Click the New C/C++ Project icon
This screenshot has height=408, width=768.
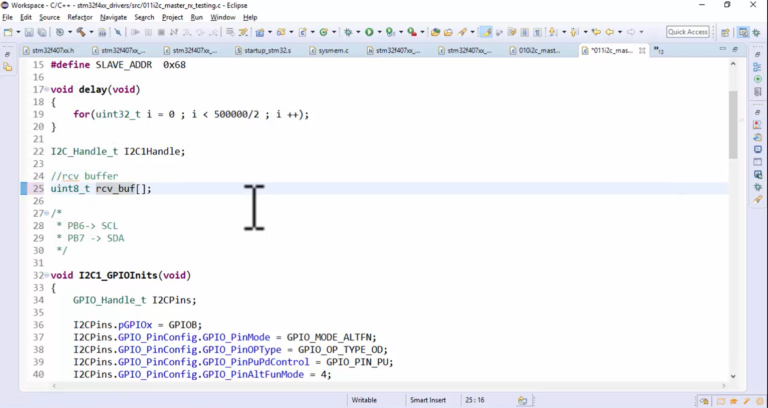pos(260,32)
